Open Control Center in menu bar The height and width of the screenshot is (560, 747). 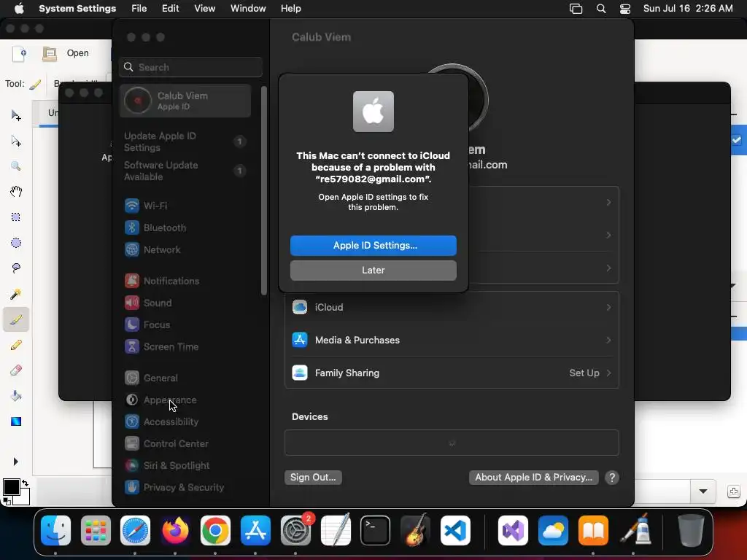(x=625, y=9)
